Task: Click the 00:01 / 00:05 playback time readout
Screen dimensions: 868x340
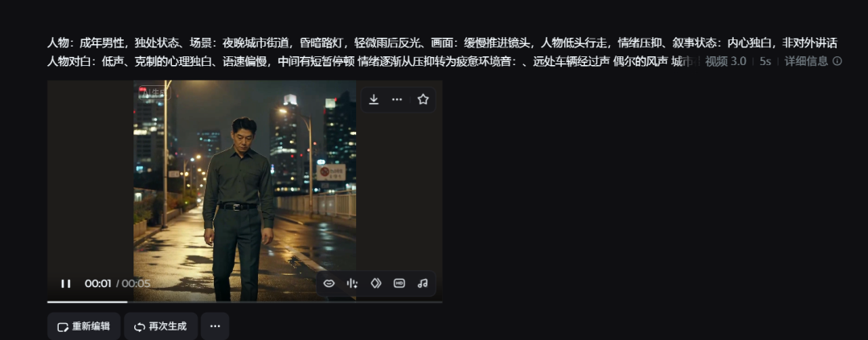Action: point(117,284)
